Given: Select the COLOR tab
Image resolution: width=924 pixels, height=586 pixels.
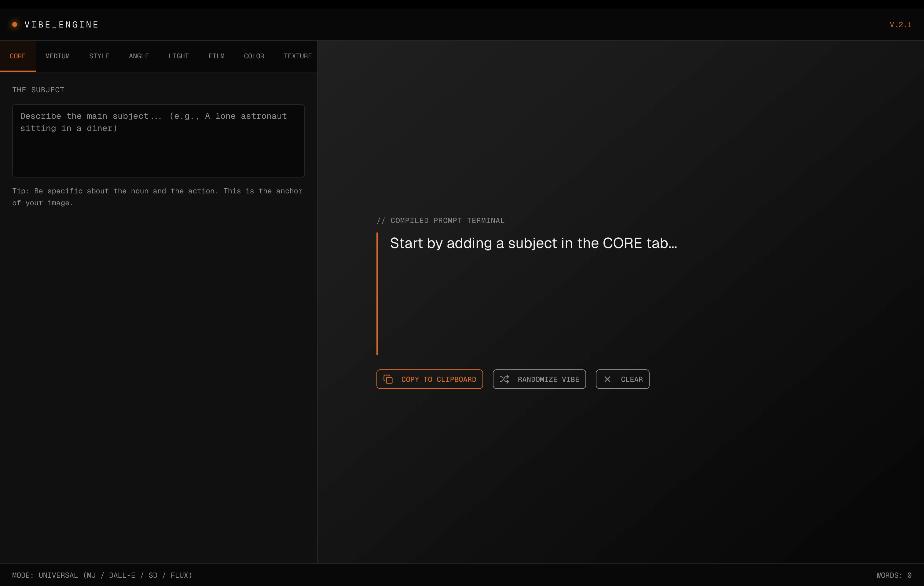Looking at the screenshot, I should (254, 56).
